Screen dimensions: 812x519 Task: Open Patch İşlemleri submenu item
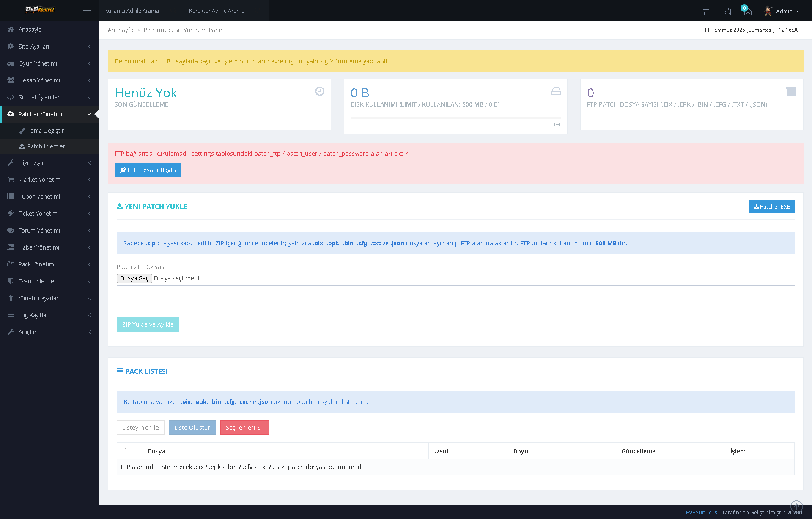pyautogui.click(x=49, y=146)
